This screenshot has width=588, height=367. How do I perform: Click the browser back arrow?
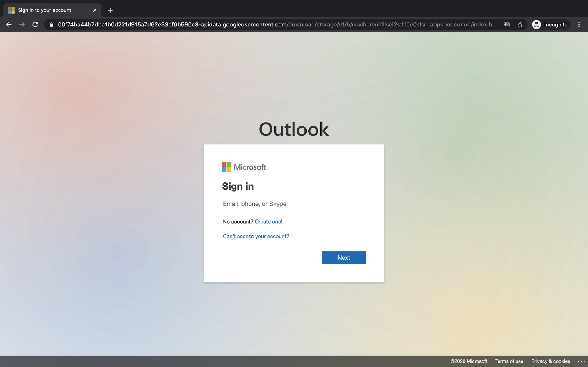click(x=9, y=25)
